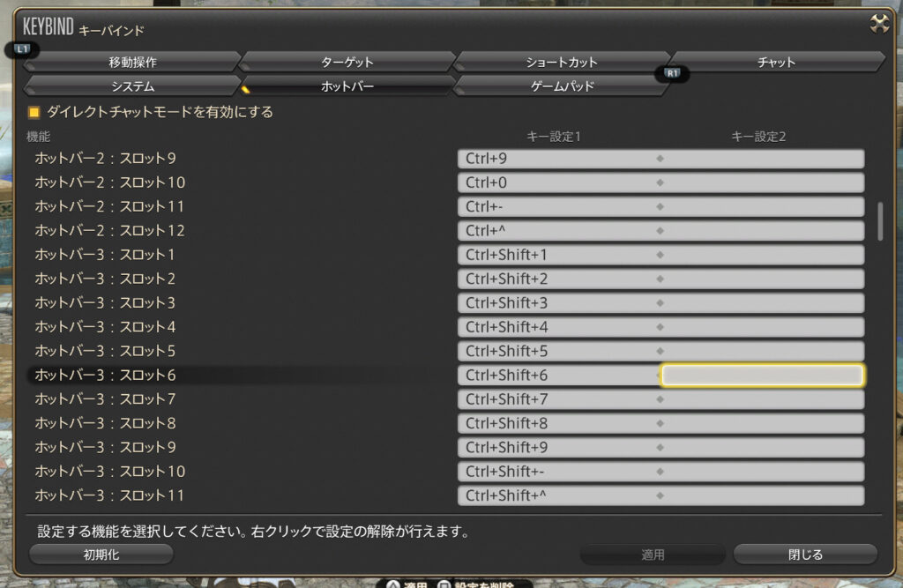Click key setting 2 field for ホットバー3：スロット4
Image resolution: width=903 pixels, height=588 pixels.
[x=763, y=327]
